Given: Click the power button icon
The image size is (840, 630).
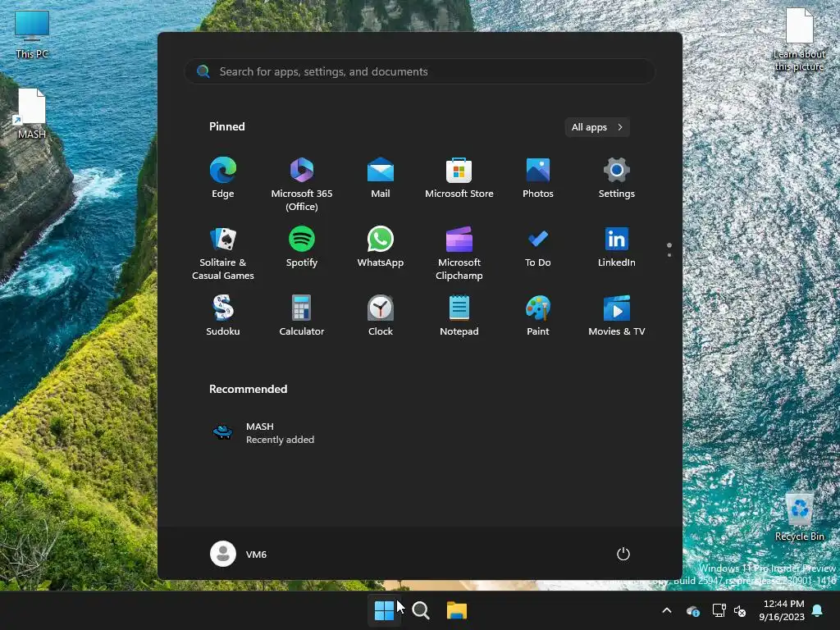Looking at the screenshot, I should (x=623, y=554).
